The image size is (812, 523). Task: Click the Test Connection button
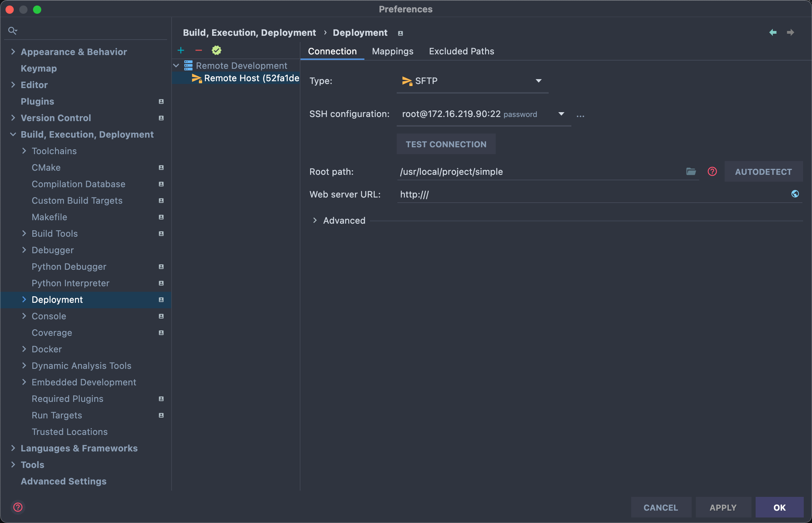(446, 144)
